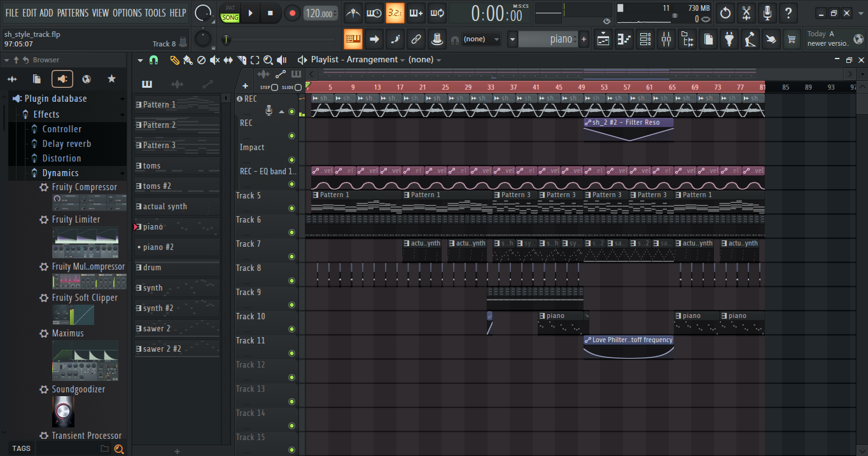This screenshot has width=868, height=456.
Task: Mute Track 5 using its green light
Action: pyautogui.click(x=292, y=208)
